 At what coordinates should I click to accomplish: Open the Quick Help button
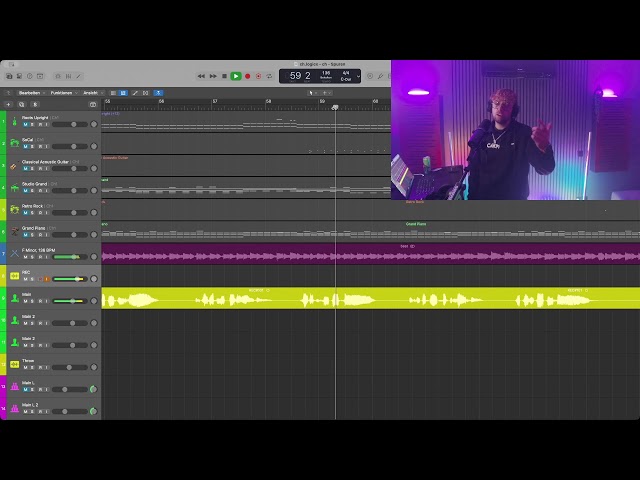(x=30, y=76)
